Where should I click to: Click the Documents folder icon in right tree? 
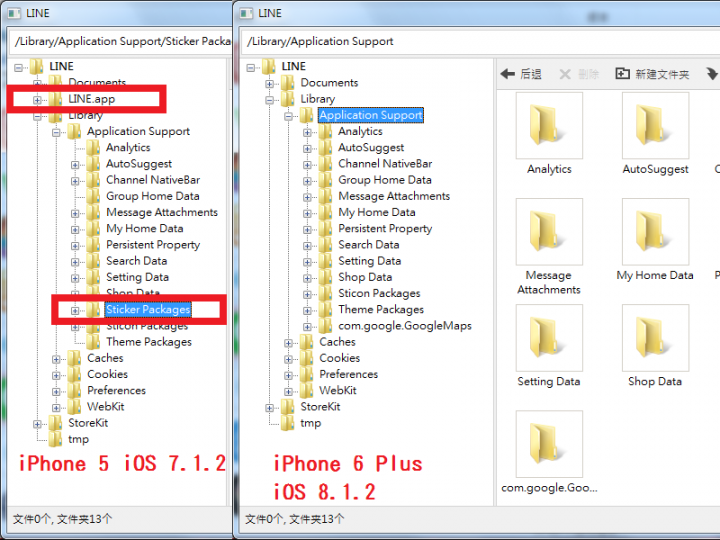pyautogui.click(x=287, y=83)
